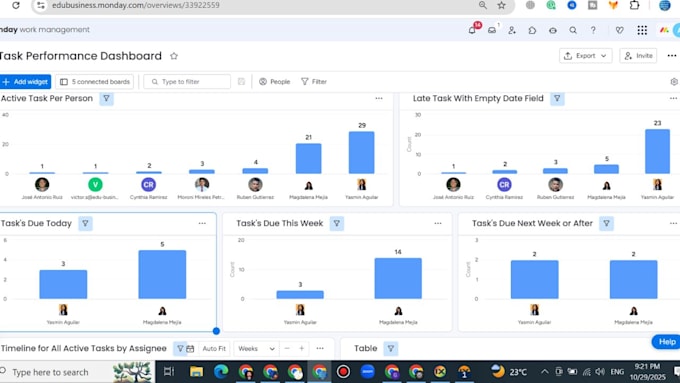
Task: Open filter on the Table widget
Action: (x=391, y=348)
